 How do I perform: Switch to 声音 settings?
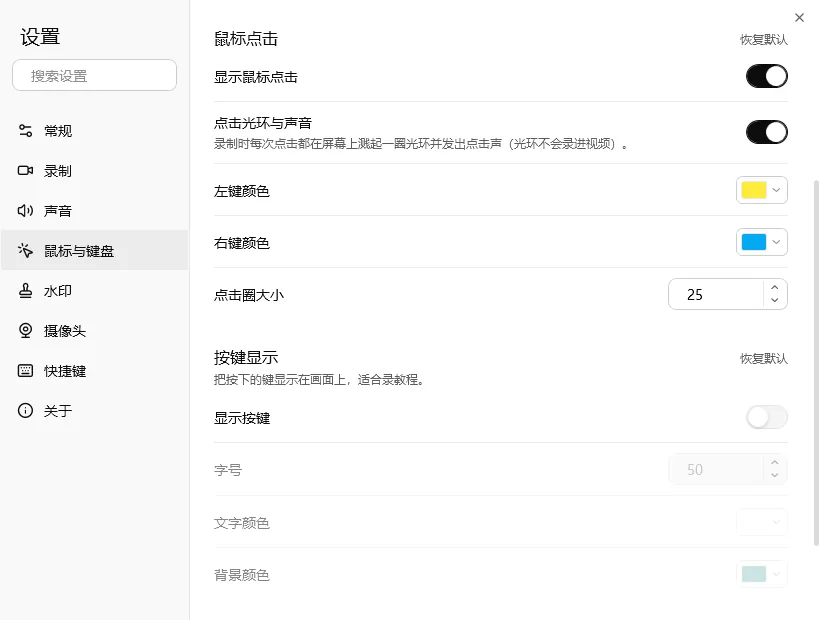94,211
